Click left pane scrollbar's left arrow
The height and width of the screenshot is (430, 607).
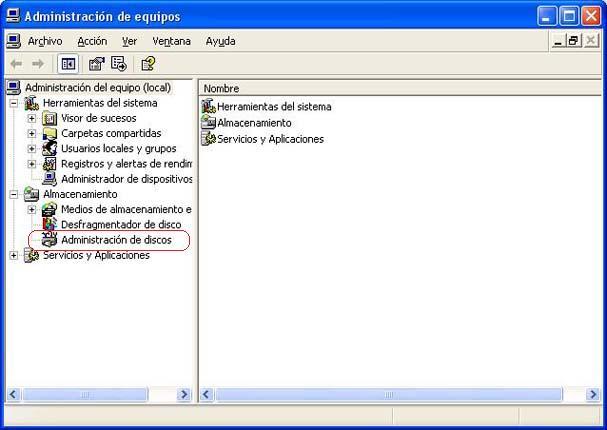13,394
